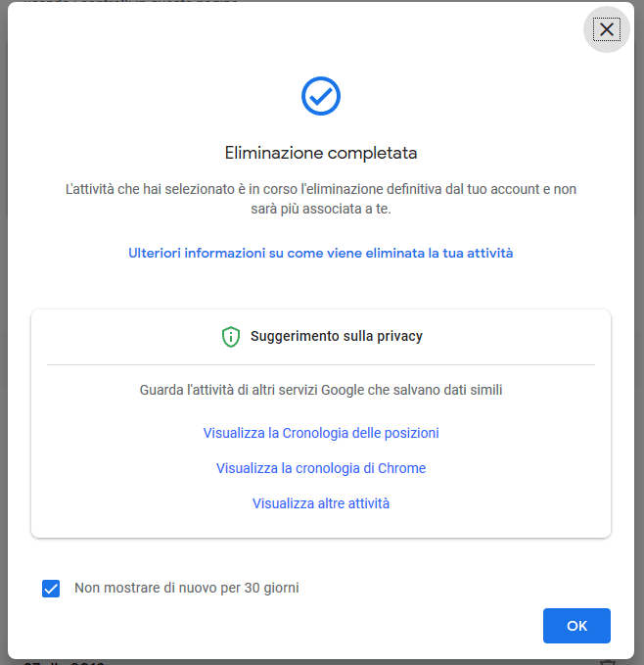Click the cut-off date text below the dialog
This screenshot has height=665, width=644.
click(64, 663)
